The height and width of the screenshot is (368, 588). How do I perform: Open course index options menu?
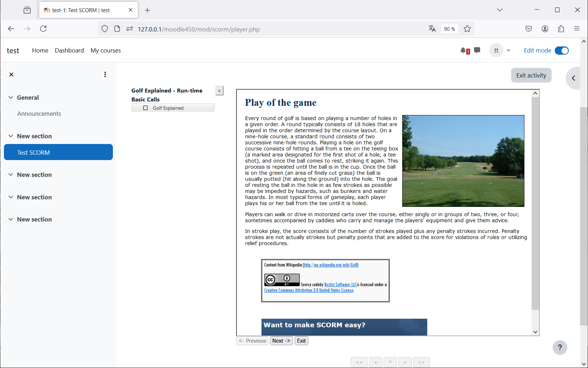pyautogui.click(x=105, y=74)
